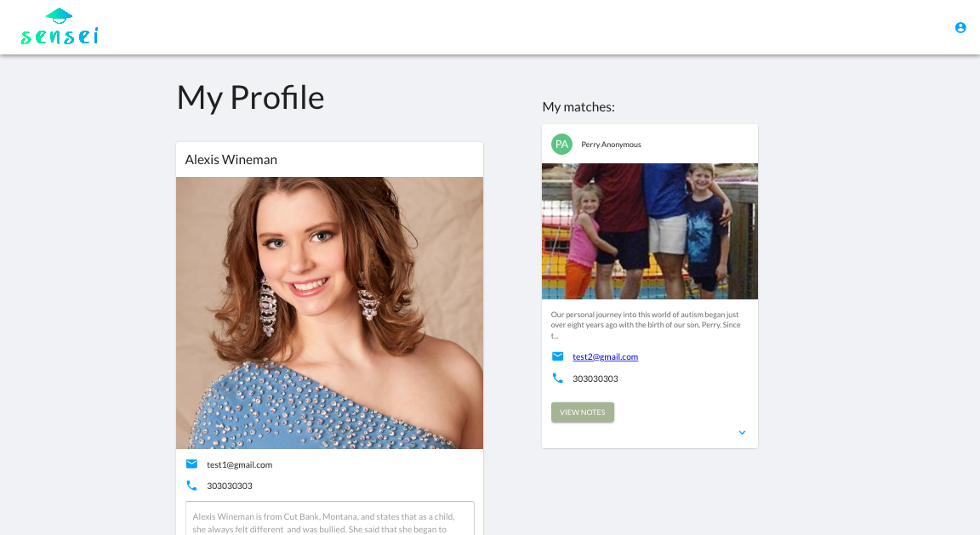Click Perry's family photo thumbnail
The image size is (980, 535).
pos(649,231)
